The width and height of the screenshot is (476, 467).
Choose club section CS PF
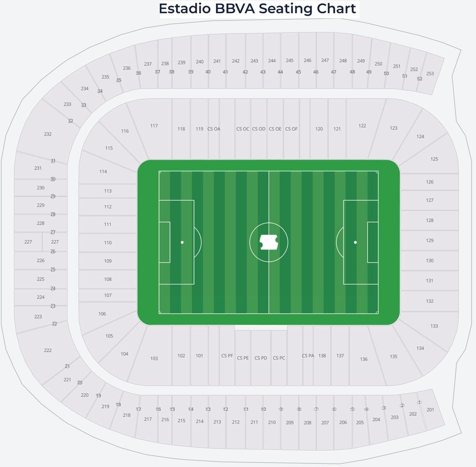pyautogui.click(x=227, y=356)
